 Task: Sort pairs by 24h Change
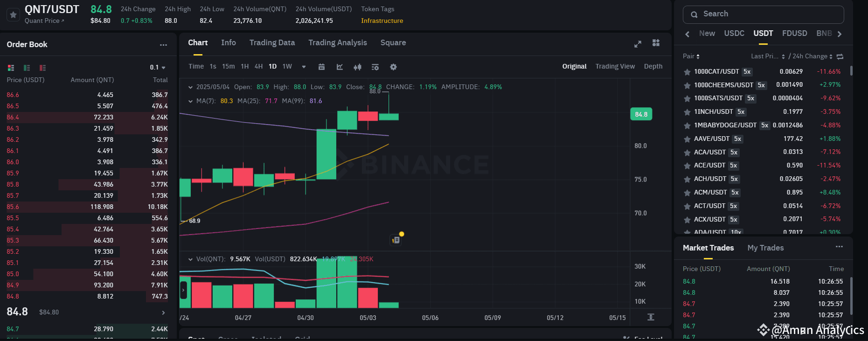click(812, 56)
